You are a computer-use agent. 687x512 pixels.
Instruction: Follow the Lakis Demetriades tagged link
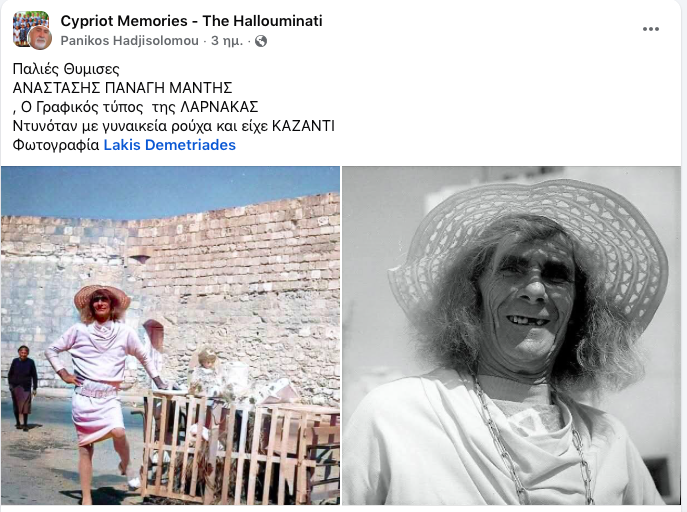170,145
